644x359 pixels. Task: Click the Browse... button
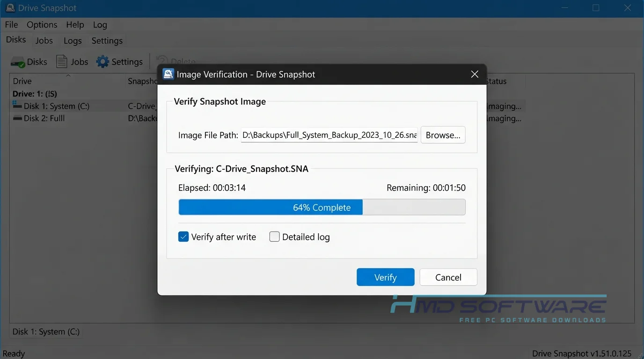pyautogui.click(x=443, y=135)
